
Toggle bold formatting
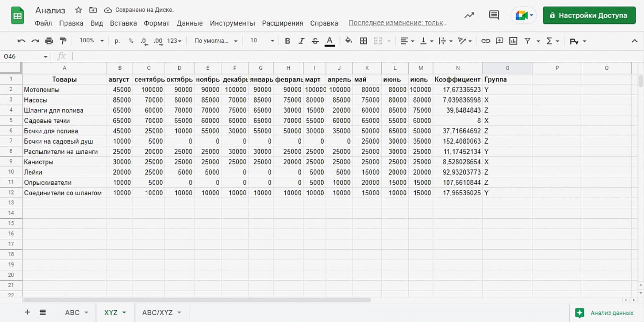(x=287, y=41)
